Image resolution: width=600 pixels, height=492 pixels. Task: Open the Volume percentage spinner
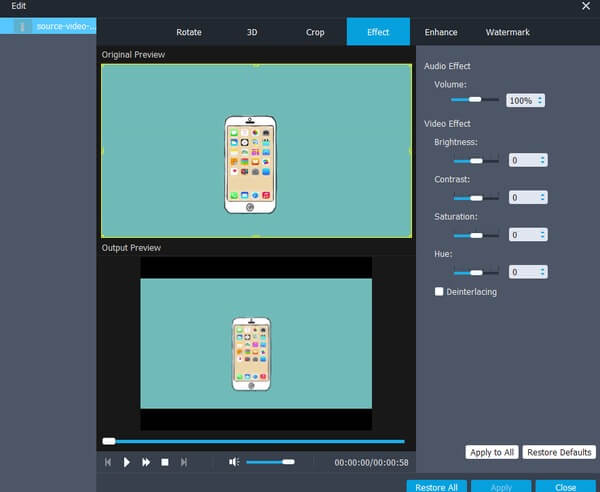click(x=541, y=100)
